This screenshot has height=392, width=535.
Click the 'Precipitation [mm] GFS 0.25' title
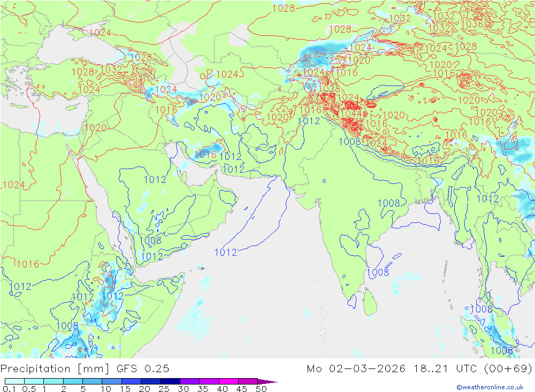[x=85, y=369]
